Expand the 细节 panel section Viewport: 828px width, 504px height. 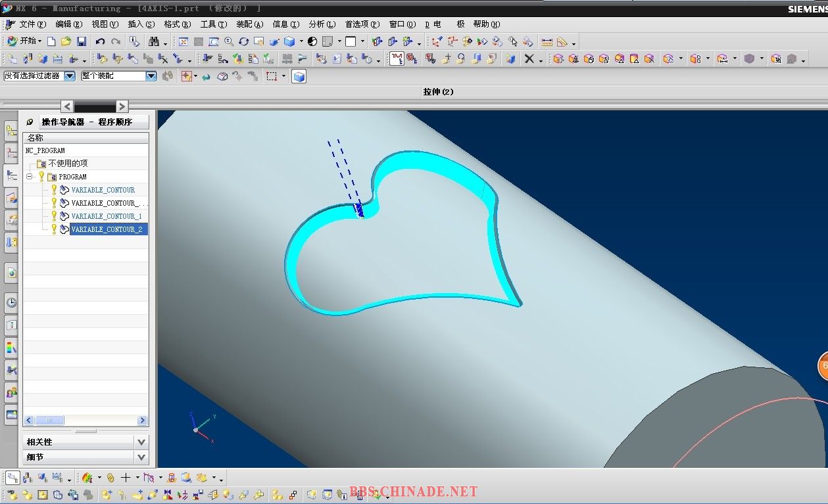point(141,457)
